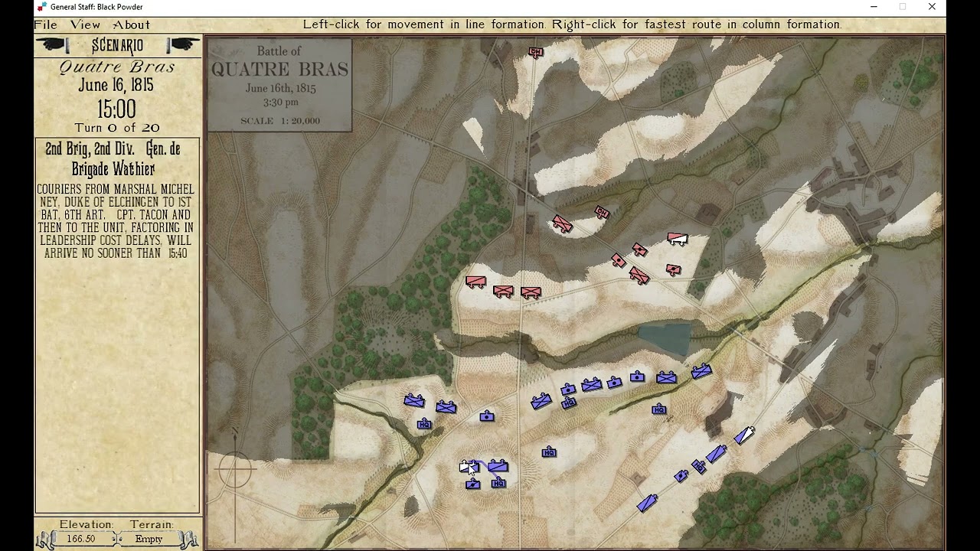Select the red-and-white cavalry unit
Screen dimensions: 980x551
tap(677, 239)
